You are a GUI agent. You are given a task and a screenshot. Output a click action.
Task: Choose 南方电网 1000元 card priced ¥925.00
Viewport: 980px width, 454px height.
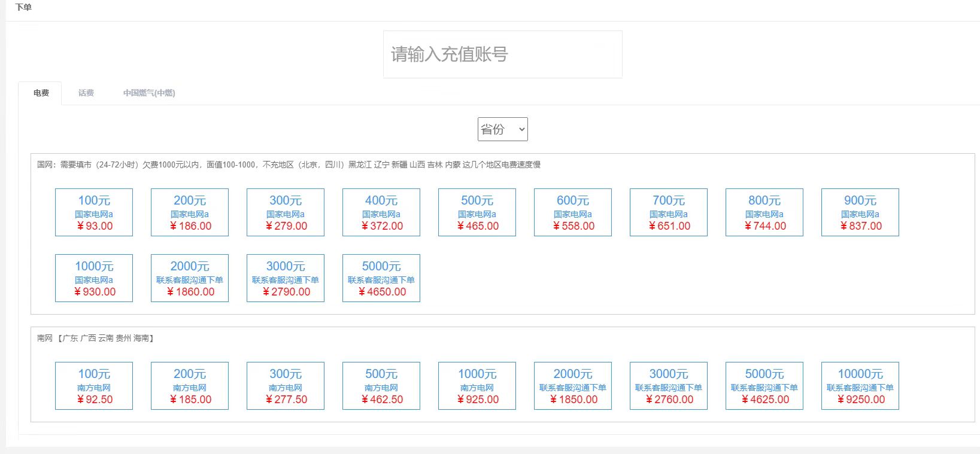(477, 386)
